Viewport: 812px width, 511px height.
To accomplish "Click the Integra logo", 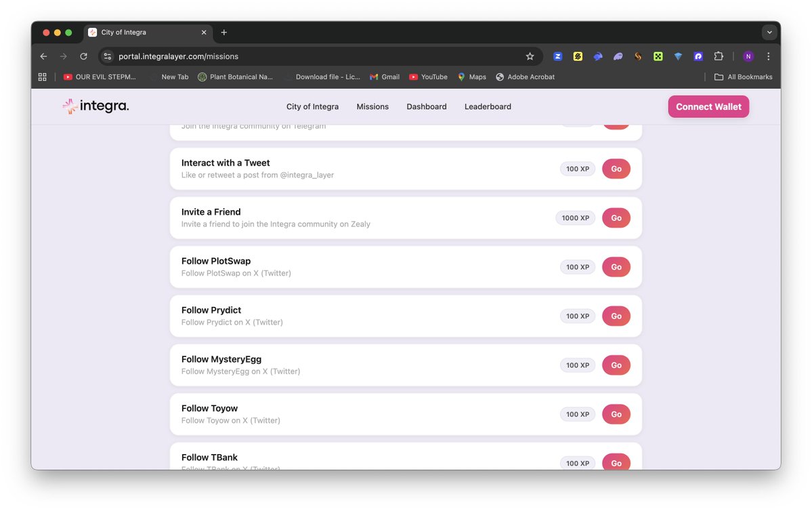I will 95,106.
